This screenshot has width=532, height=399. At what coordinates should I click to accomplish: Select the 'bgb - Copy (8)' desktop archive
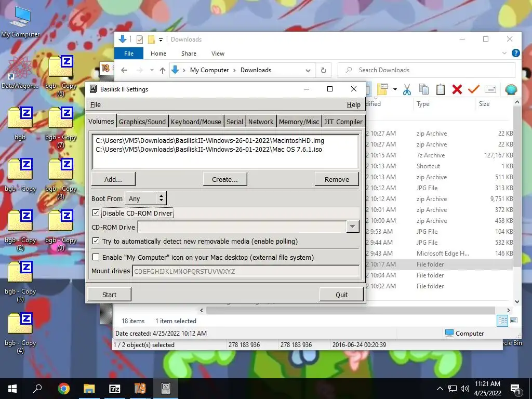(61, 179)
